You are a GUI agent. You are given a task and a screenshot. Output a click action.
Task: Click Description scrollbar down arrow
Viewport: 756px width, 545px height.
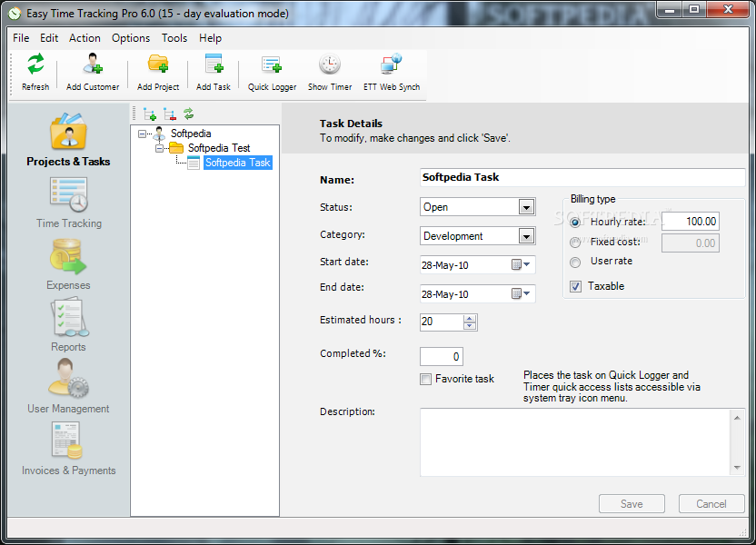pos(737,468)
